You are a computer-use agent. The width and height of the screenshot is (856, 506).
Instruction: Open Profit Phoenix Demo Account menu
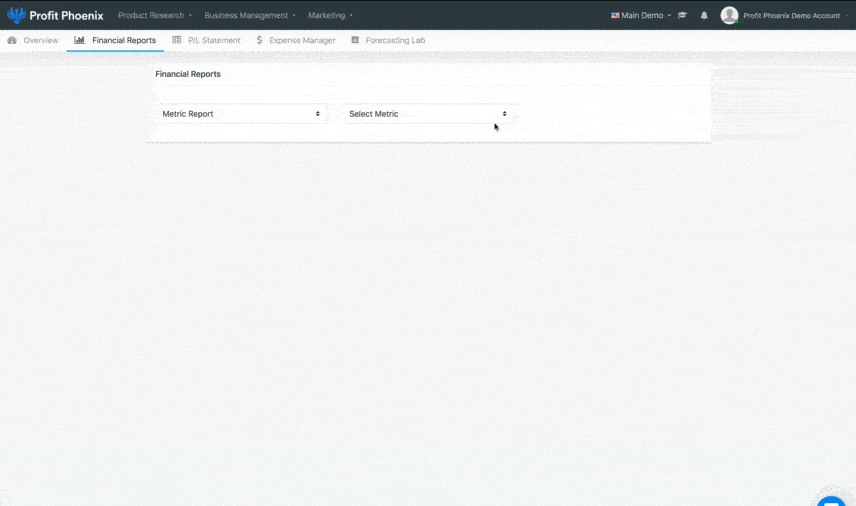pyautogui.click(x=792, y=15)
